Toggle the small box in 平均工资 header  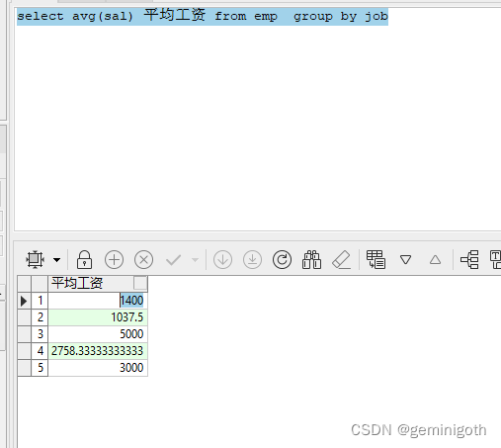pyautogui.click(x=140, y=283)
